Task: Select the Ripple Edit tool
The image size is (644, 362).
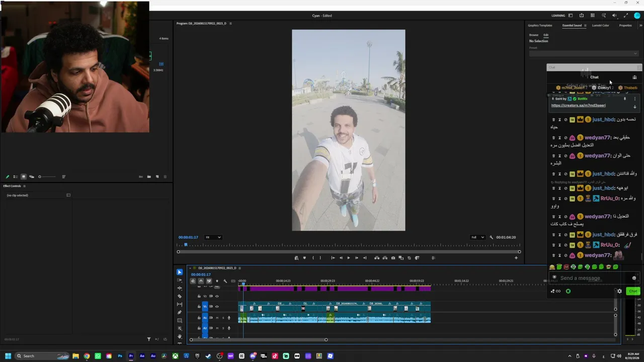Action: (x=180, y=288)
